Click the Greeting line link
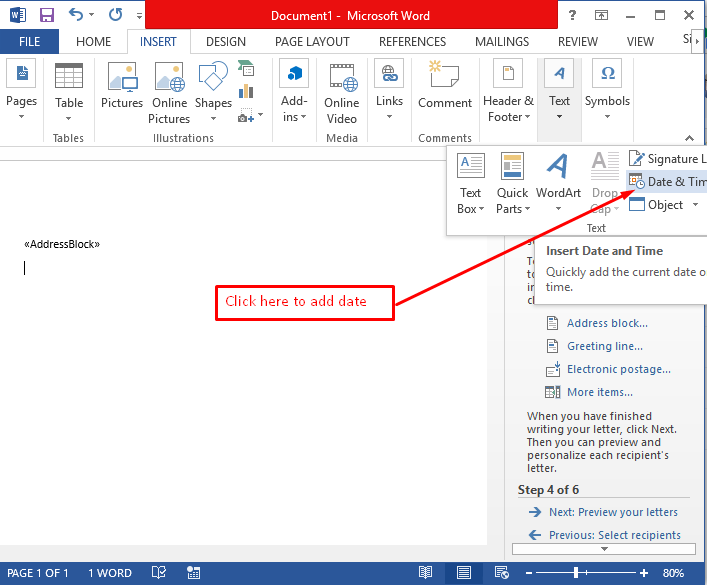 [605, 346]
